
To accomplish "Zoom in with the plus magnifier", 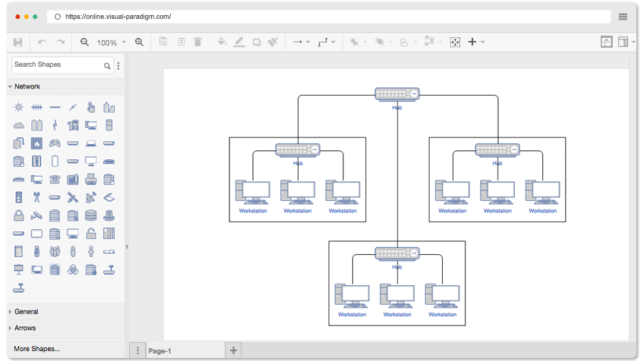I will [139, 42].
